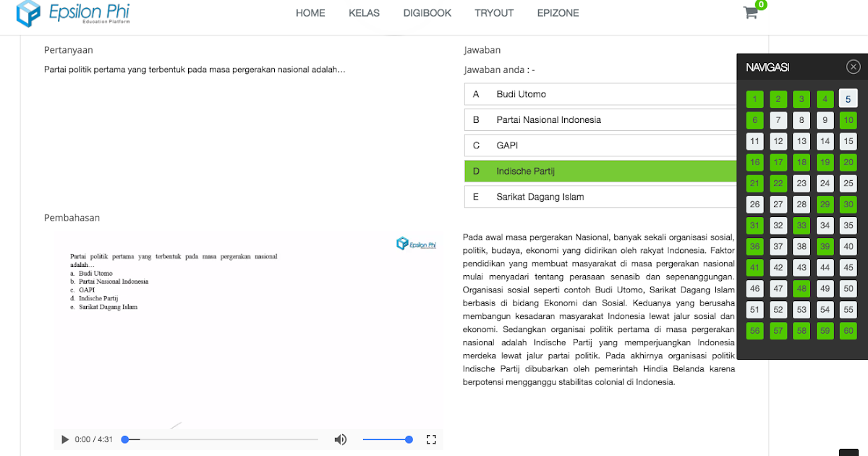Screen dimensions: 868x456
Task: Open the KELAS menu
Action: 364,13
